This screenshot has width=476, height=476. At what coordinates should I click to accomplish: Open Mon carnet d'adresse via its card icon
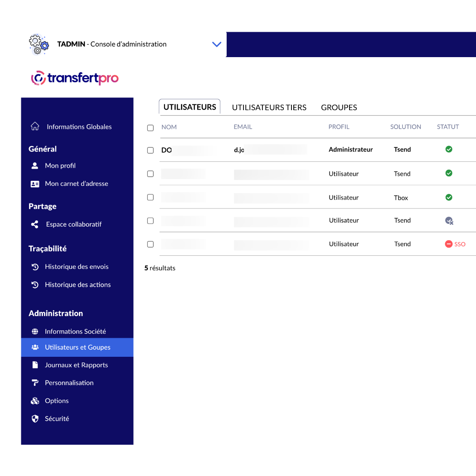(x=35, y=183)
